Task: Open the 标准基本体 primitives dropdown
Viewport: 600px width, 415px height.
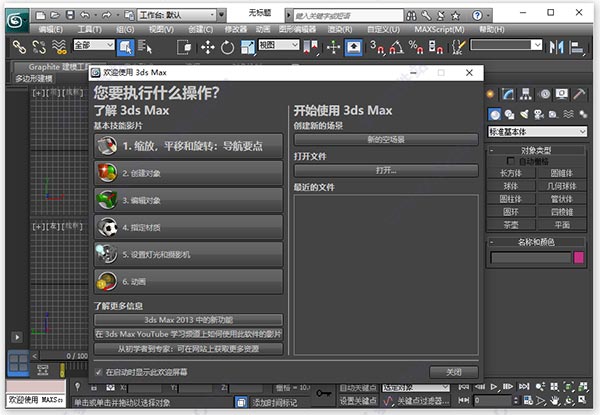Action: [537, 132]
